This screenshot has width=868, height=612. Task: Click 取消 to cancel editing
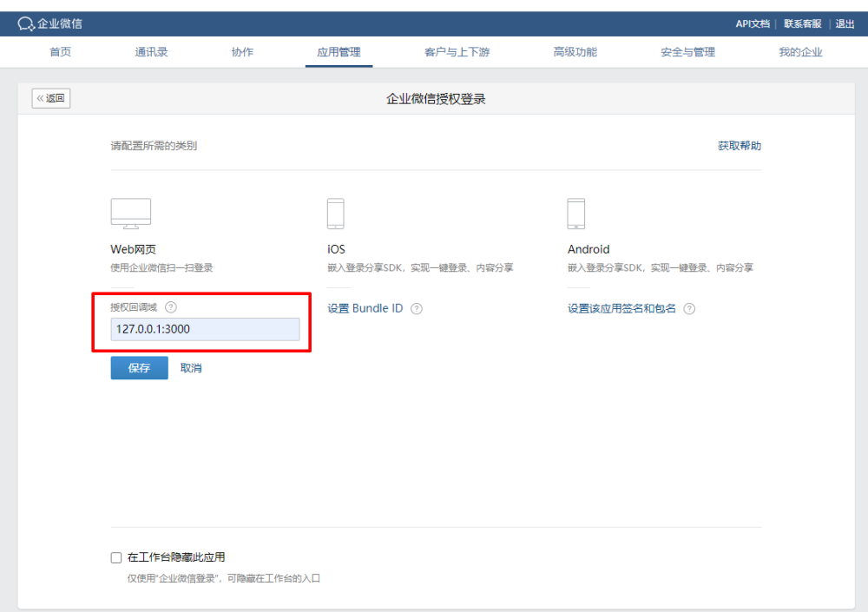pyautogui.click(x=191, y=368)
